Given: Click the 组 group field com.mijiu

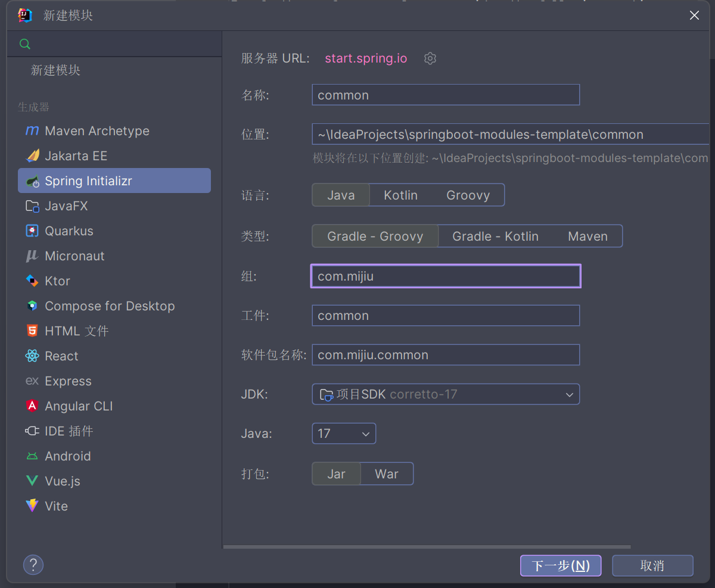Looking at the screenshot, I should click(x=446, y=276).
